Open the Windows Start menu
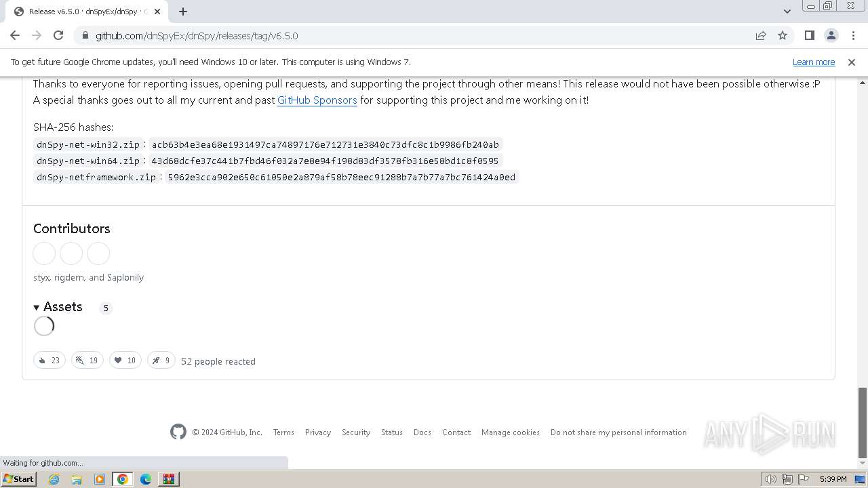The image size is (868, 488). coord(18,479)
